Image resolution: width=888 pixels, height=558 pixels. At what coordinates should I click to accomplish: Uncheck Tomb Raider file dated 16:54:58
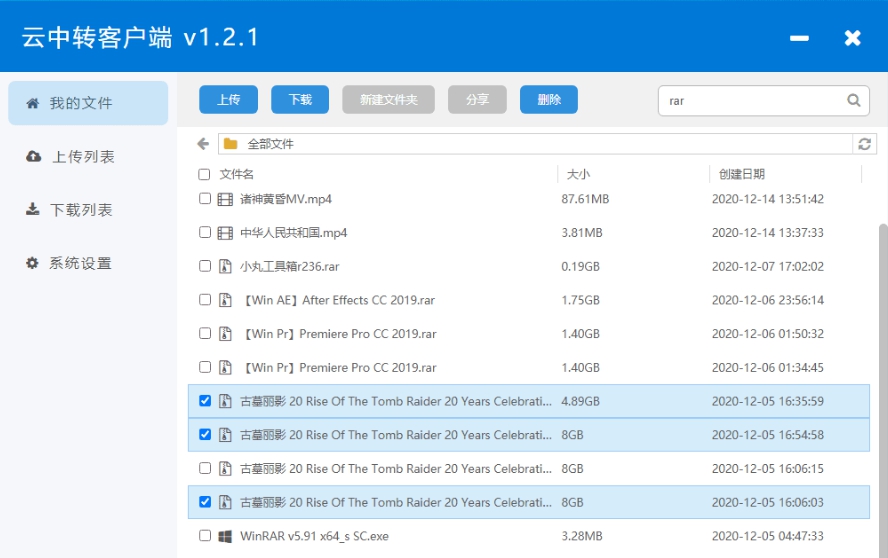click(205, 435)
